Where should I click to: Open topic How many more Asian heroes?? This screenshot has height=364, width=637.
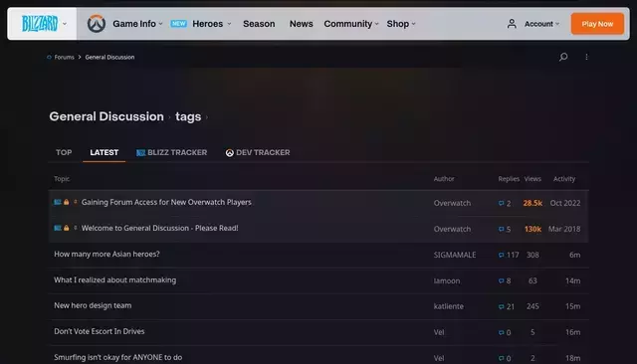click(106, 254)
